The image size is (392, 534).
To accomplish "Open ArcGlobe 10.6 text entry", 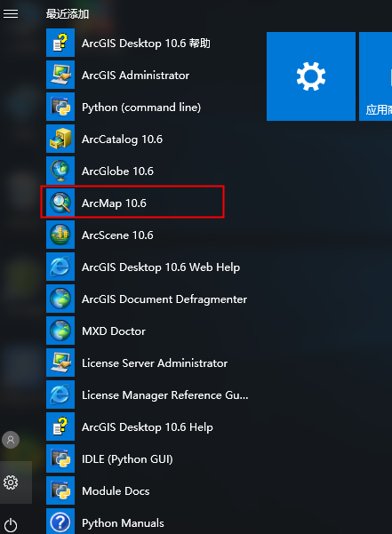I will [117, 171].
